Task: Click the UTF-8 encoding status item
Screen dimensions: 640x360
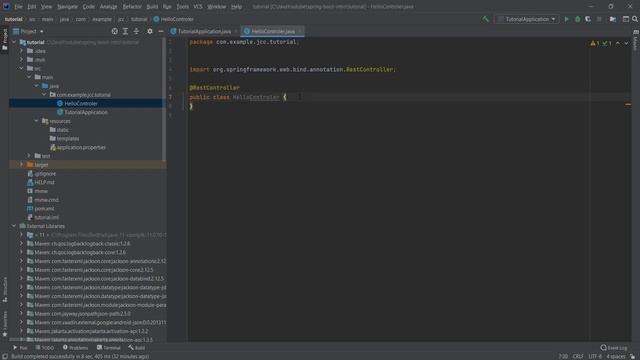Action: pos(595,356)
